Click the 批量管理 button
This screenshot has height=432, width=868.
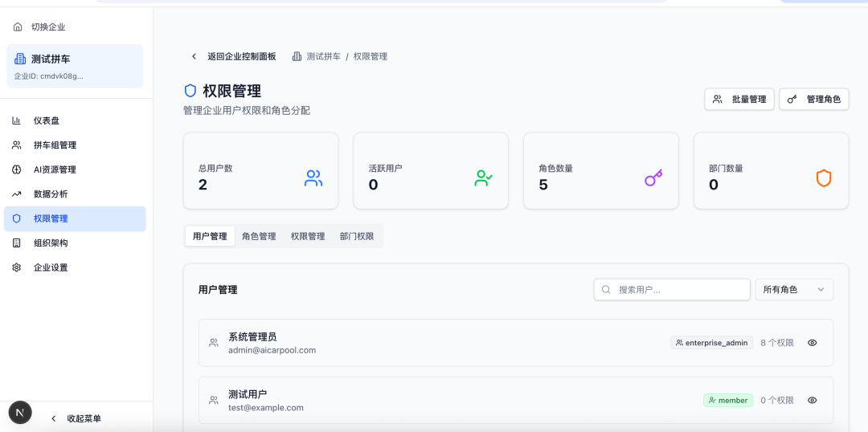[x=739, y=99]
